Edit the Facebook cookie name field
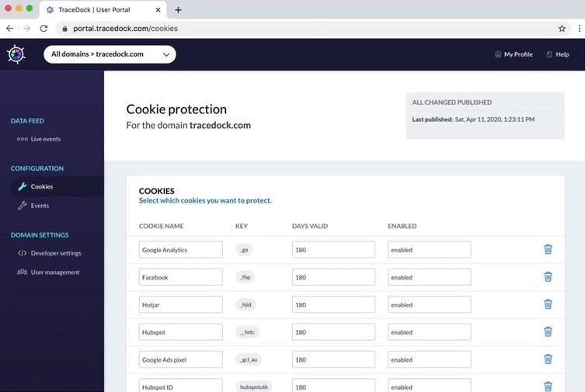This screenshot has width=585, height=392. (180, 277)
